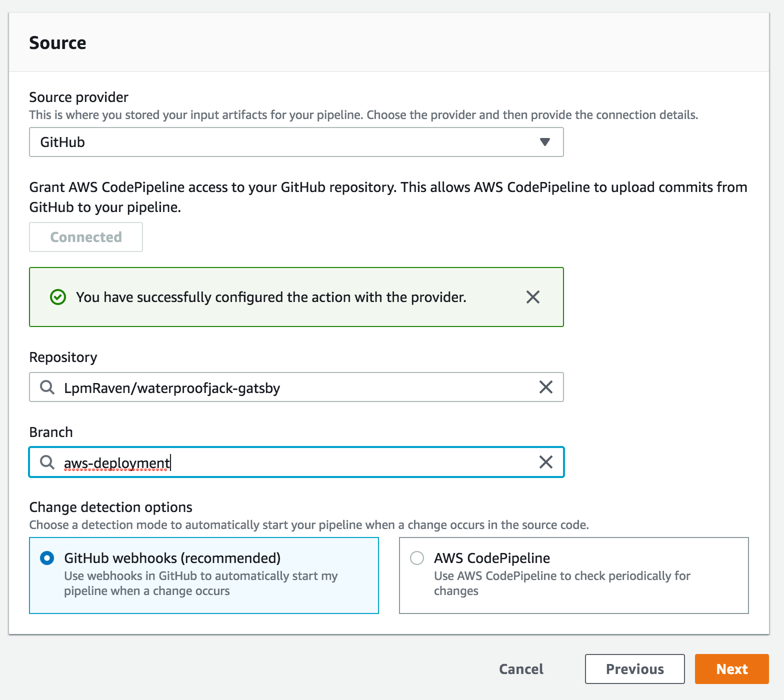Clear the Repository field with X icon

click(546, 387)
